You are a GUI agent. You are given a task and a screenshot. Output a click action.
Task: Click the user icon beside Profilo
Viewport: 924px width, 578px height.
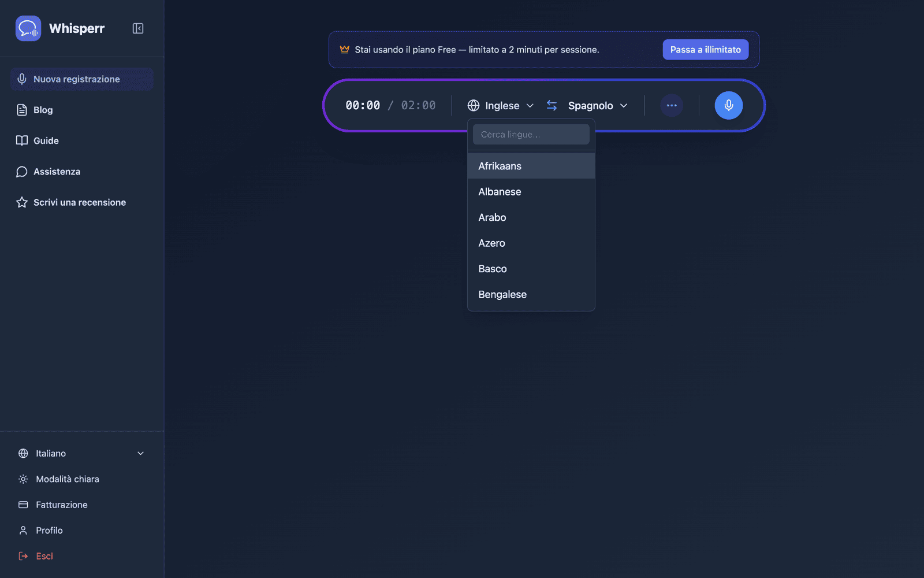(x=23, y=531)
